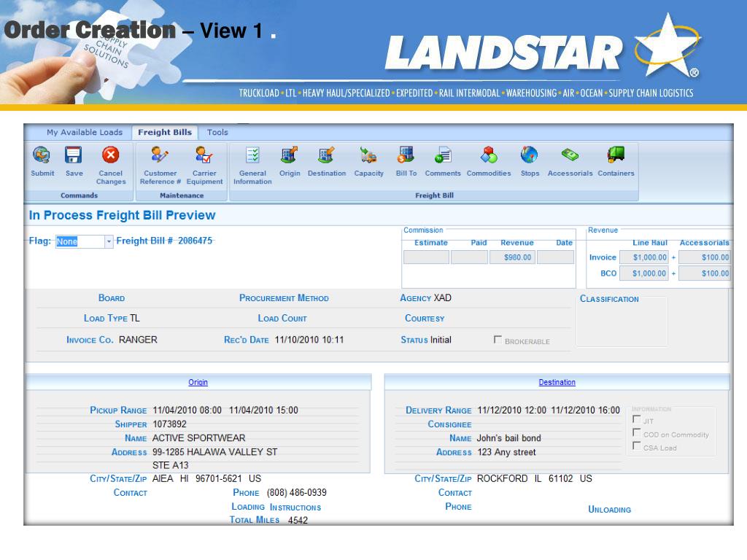Click the shipper name ACTIVE SPORTWEAR

(198, 438)
